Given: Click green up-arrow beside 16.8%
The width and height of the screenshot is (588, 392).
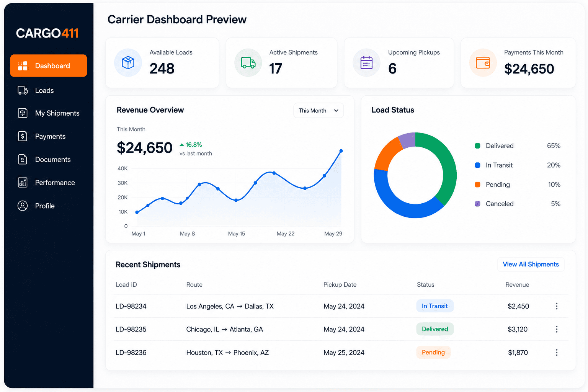Looking at the screenshot, I should (x=182, y=145).
